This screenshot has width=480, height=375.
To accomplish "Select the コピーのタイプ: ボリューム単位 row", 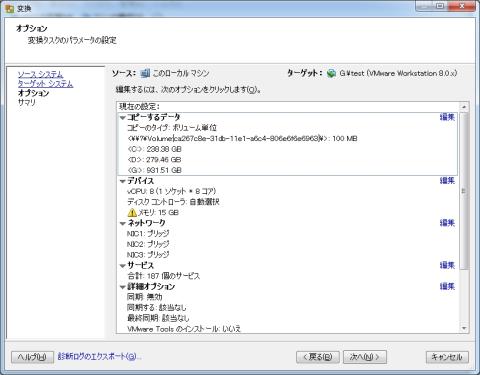I will pos(172,128).
